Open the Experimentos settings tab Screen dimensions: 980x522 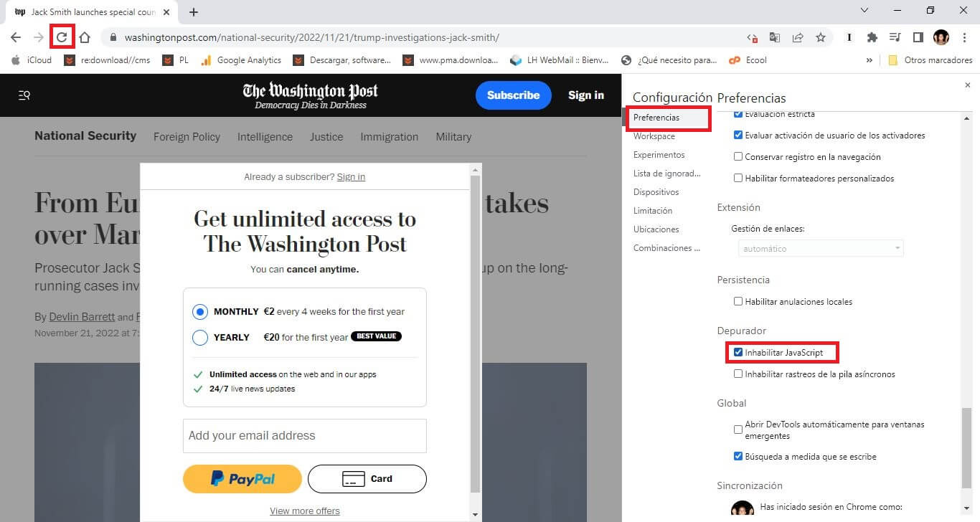(x=659, y=155)
